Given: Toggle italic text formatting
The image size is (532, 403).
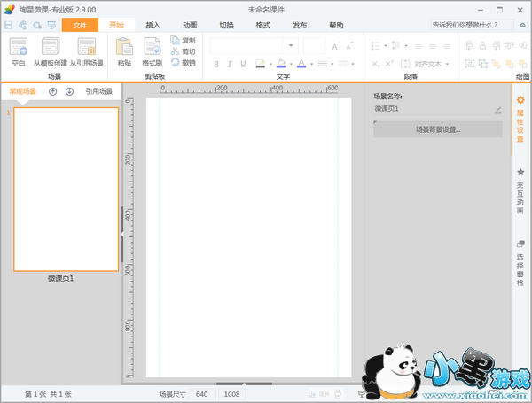Looking at the screenshot, I should click(229, 64).
